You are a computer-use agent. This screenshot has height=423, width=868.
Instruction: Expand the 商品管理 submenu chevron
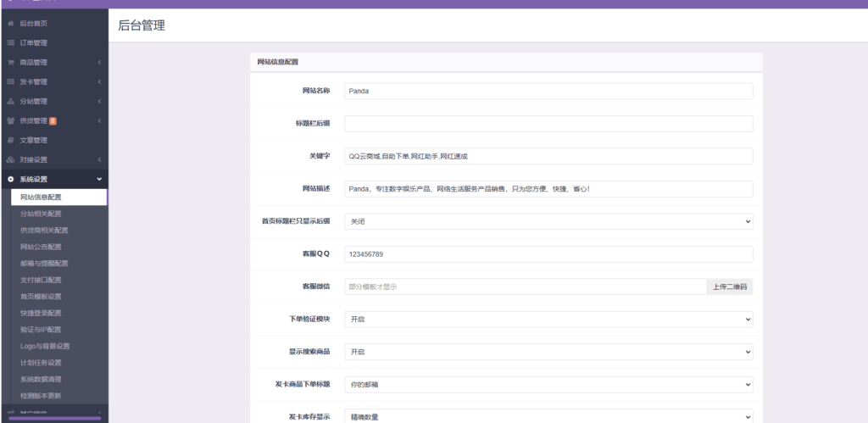click(100, 63)
